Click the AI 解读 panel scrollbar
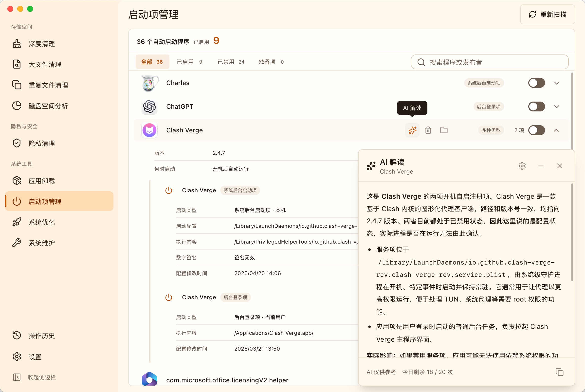Viewport: 585px width, 392px height. [x=572, y=232]
